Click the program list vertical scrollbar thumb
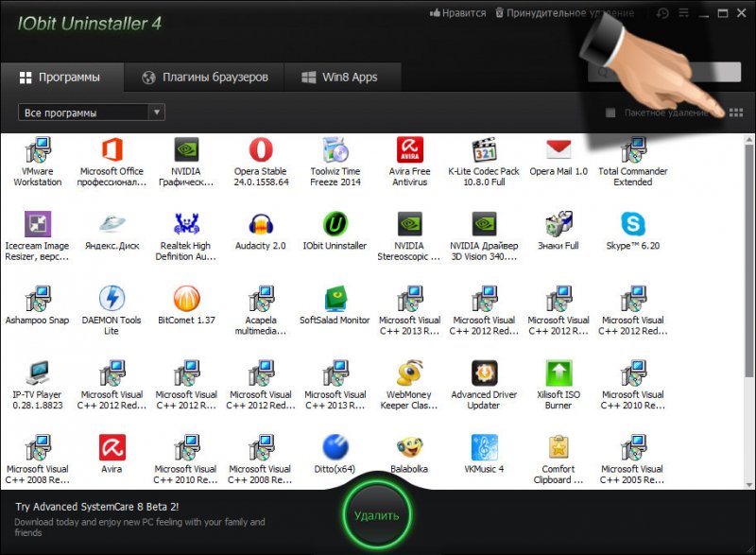The width and height of the screenshot is (756, 555). pos(748,260)
